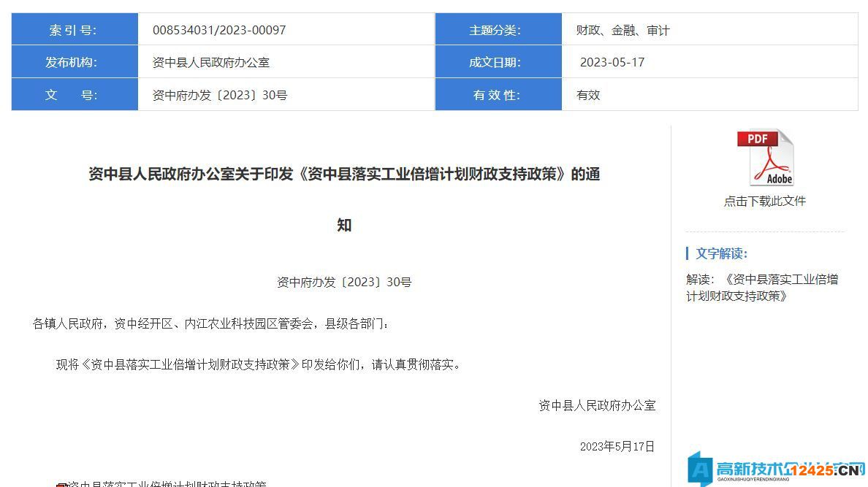Select document number 资中府办发〔2023〕30号 in the table
Viewport: 868px width, 487px height.
(220, 95)
